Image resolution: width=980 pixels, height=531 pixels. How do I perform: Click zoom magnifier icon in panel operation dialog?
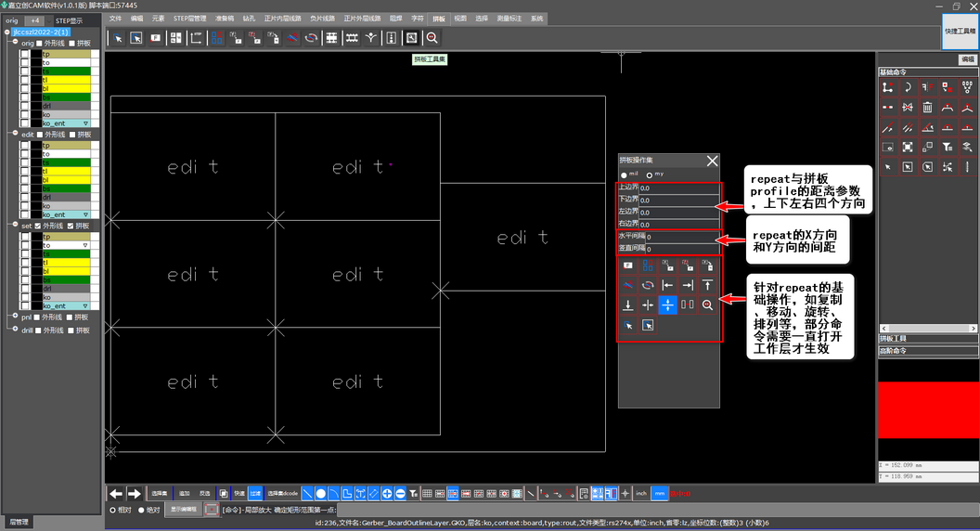click(x=707, y=305)
